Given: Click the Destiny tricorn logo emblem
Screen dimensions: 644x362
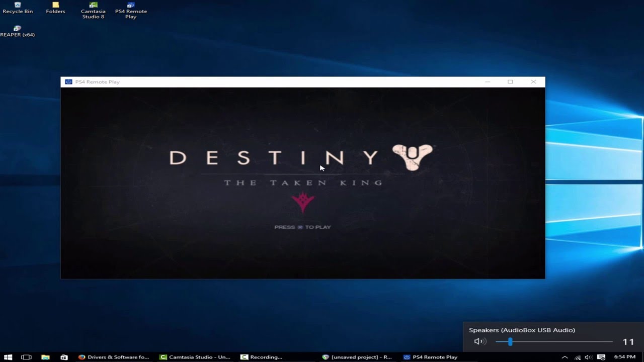Looking at the screenshot, I should (413, 157).
